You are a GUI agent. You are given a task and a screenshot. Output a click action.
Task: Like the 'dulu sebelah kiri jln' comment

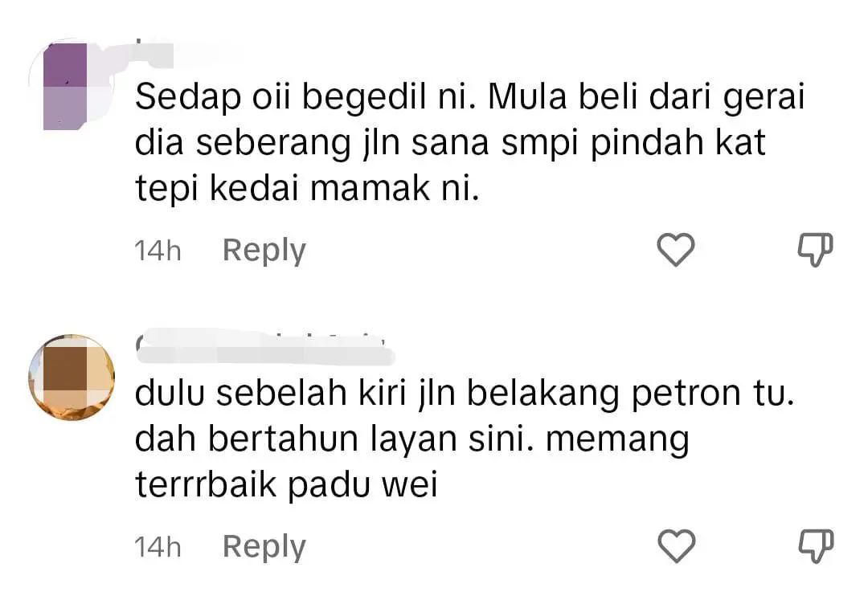pyautogui.click(x=677, y=546)
